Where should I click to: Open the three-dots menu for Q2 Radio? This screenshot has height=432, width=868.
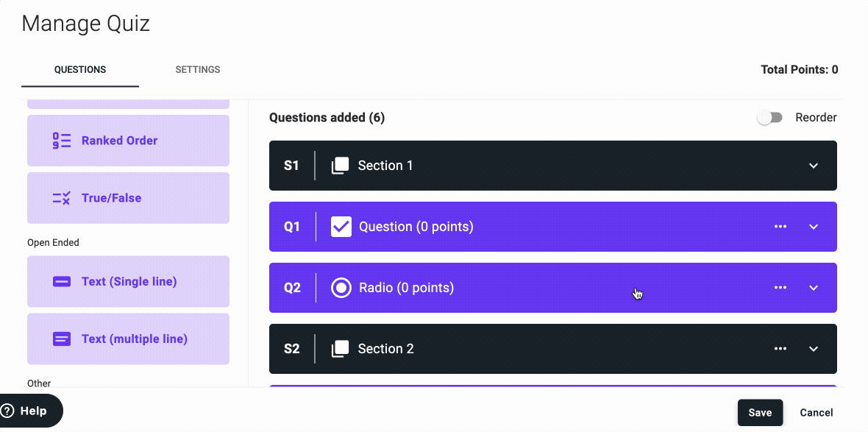coord(780,288)
